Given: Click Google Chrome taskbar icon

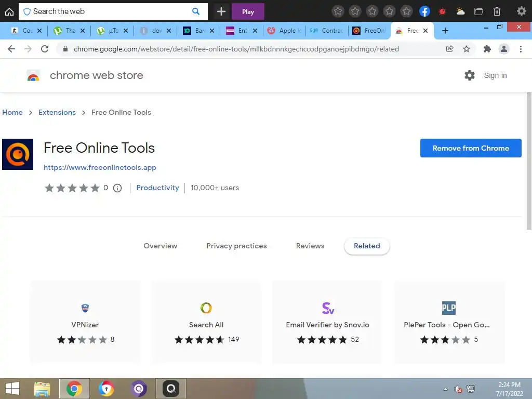Looking at the screenshot, I should click(x=74, y=389).
